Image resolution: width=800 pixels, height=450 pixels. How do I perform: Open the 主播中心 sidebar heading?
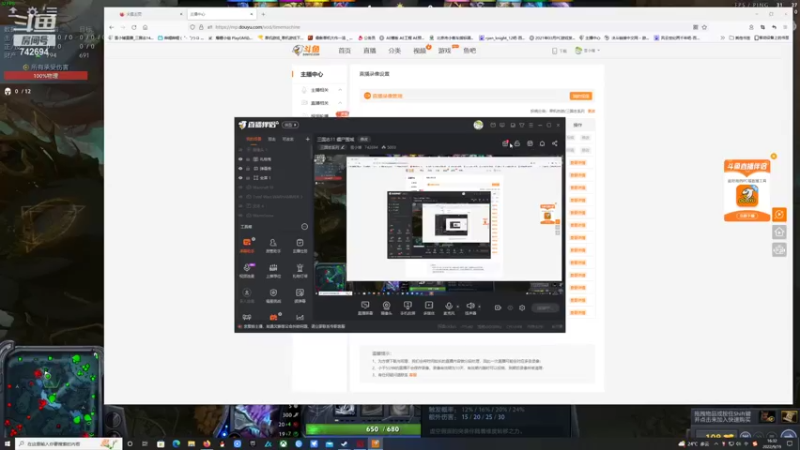click(312, 74)
